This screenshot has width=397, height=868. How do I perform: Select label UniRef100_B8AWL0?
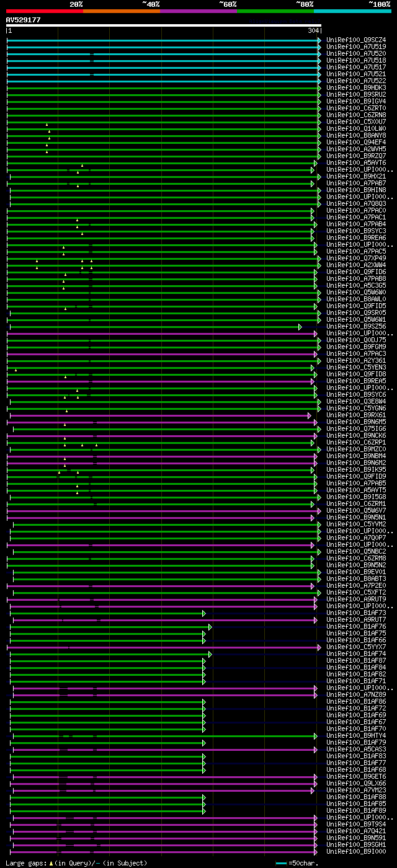pos(356,299)
